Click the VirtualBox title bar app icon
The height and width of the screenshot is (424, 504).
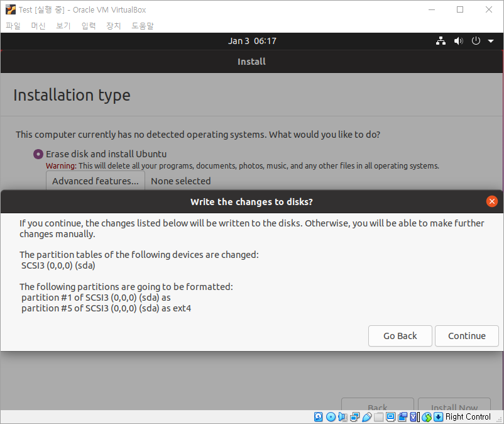coord(11,9)
